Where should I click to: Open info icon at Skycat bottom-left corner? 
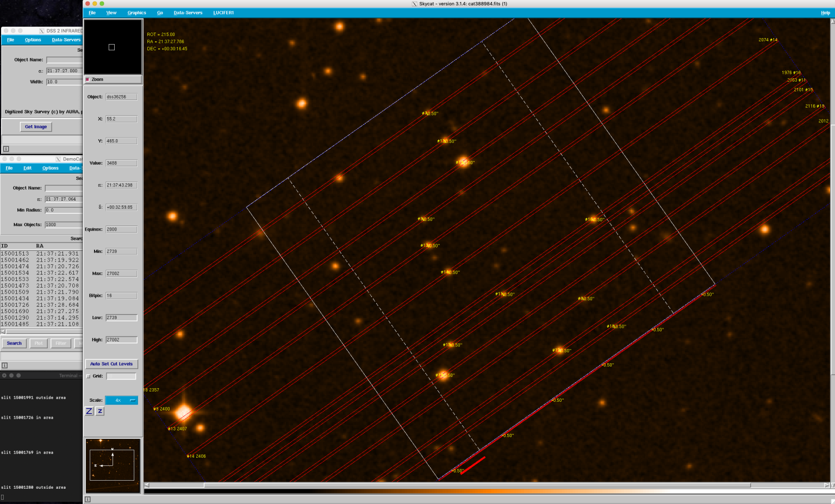pos(88,499)
